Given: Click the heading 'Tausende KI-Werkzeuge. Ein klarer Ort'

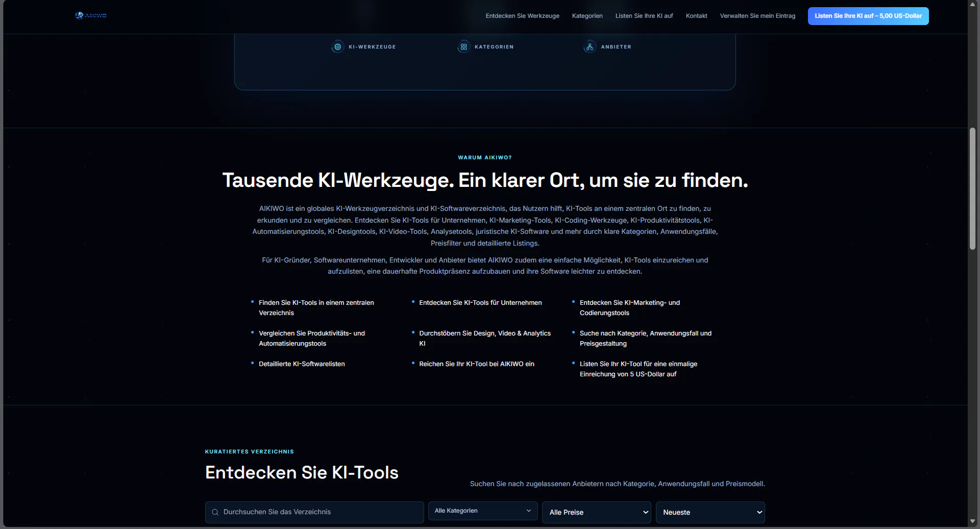Looking at the screenshot, I should tap(485, 180).
